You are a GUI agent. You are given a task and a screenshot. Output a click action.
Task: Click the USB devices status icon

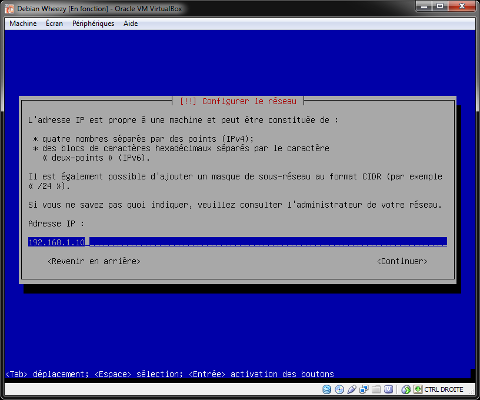pos(352,389)
